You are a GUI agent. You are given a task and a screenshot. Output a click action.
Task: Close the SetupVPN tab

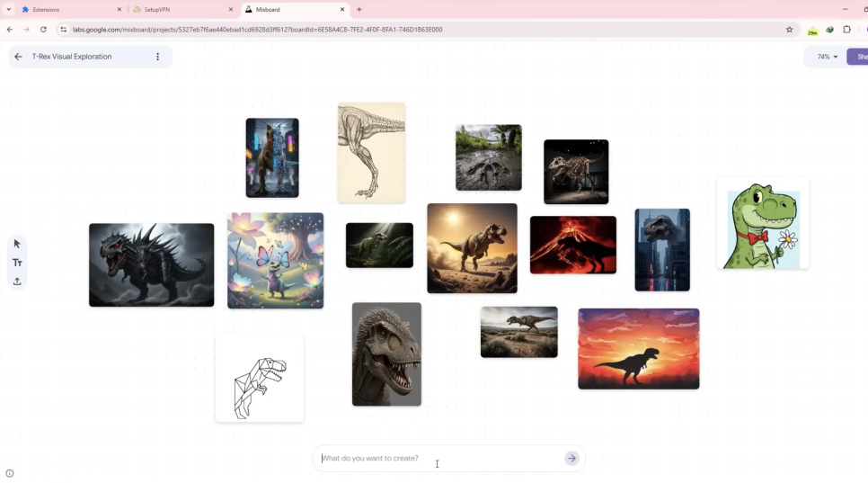click(x=231, y=9)
